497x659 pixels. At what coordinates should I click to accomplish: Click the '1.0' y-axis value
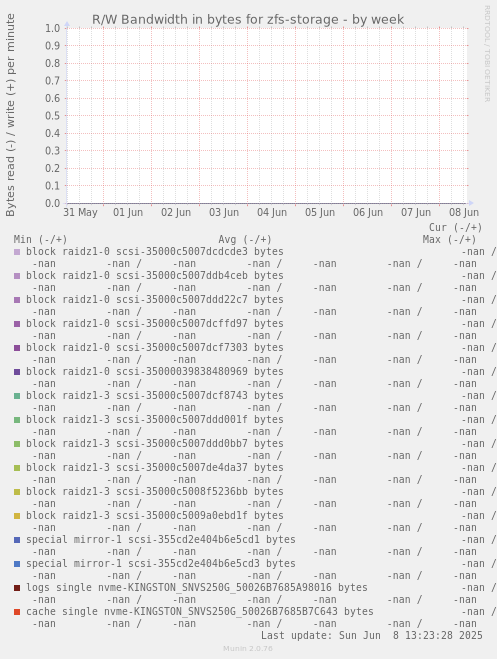point(53,28)
